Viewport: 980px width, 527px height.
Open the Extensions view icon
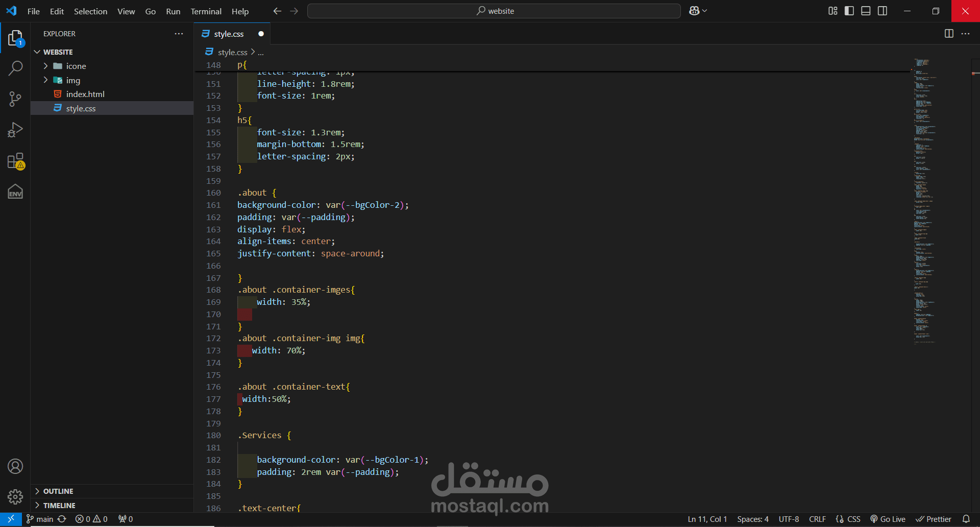15,161
